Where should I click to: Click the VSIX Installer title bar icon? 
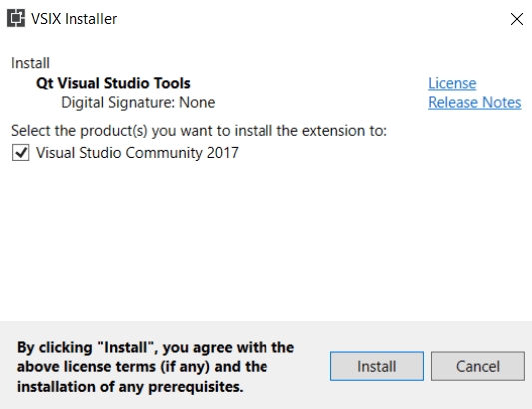click(16, 18)
